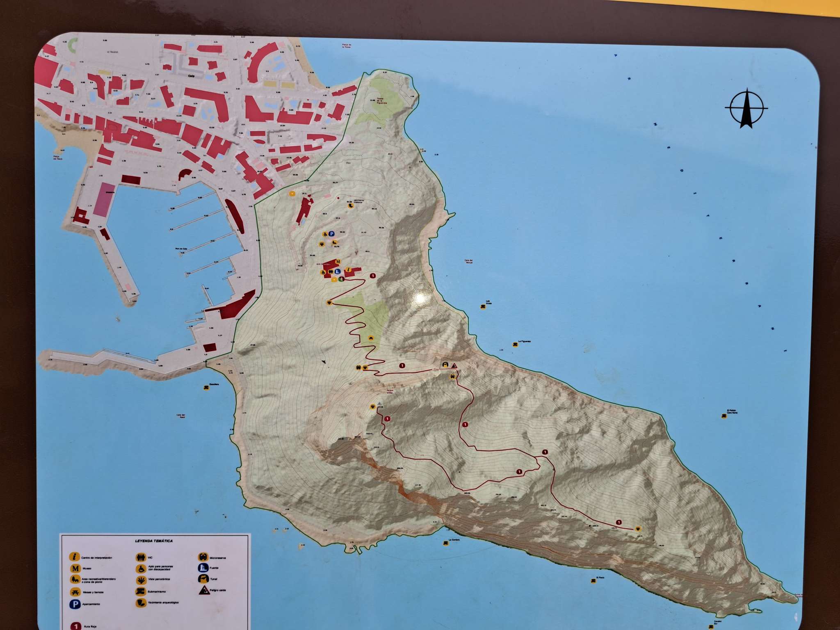840x630 pixels.
Task: Click the Yacimiento arqueológico legend icon
Action: pos(141,603)
